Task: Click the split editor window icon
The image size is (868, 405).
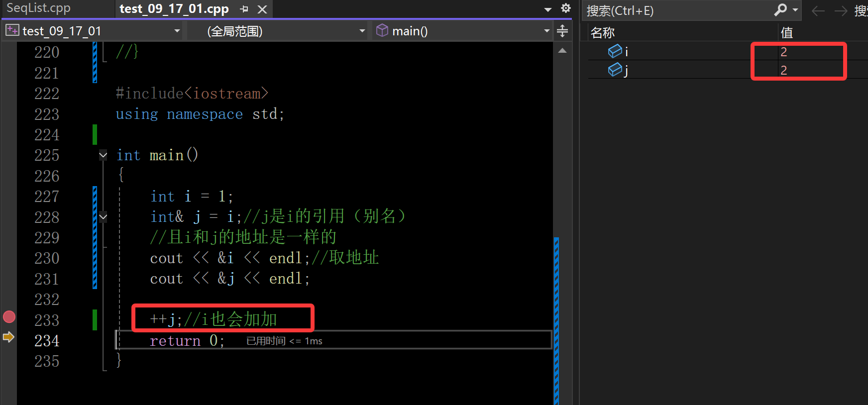Action: pos(562,31)
